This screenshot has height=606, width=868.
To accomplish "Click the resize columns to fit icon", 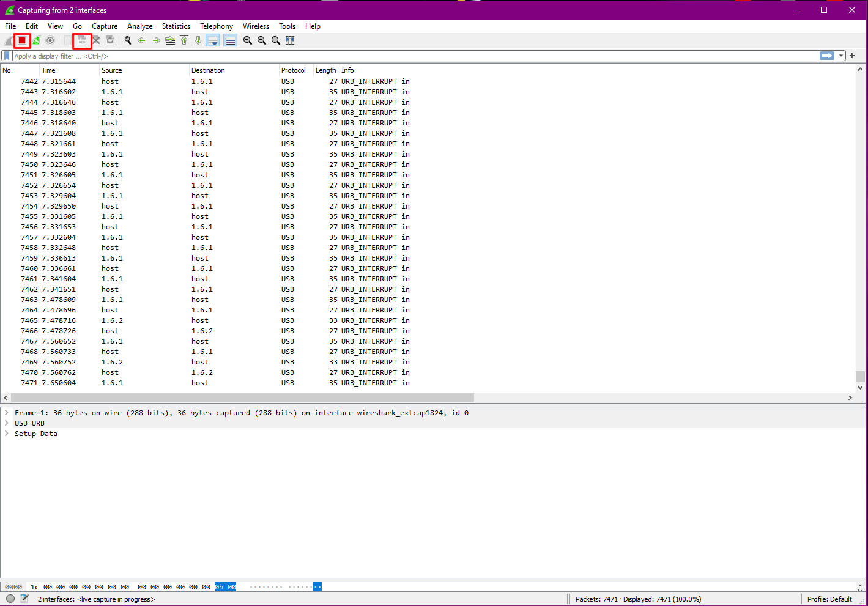I will tap(290, 40).
